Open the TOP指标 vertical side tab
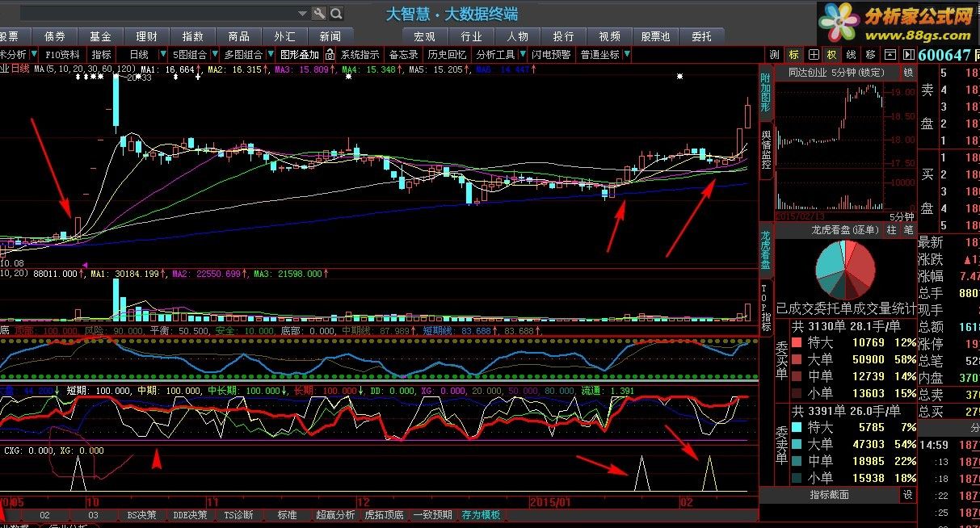The image size is (980, 528). pyautogui.click(x=765, y=308)
